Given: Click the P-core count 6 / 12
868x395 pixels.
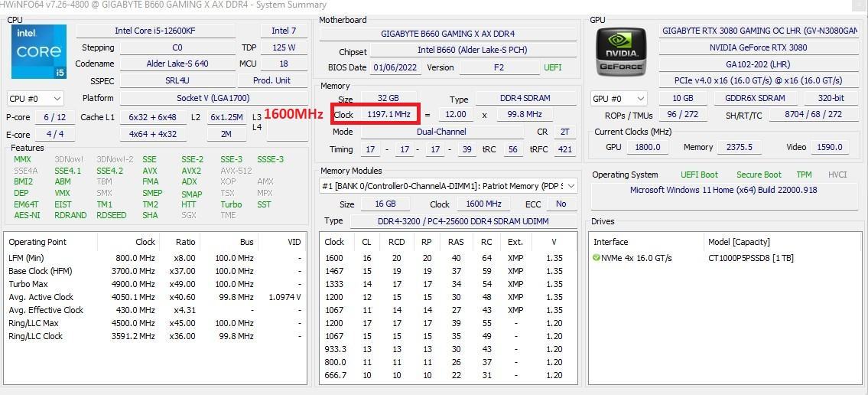Looking at the screenshot, I should (x=54, y=117).
